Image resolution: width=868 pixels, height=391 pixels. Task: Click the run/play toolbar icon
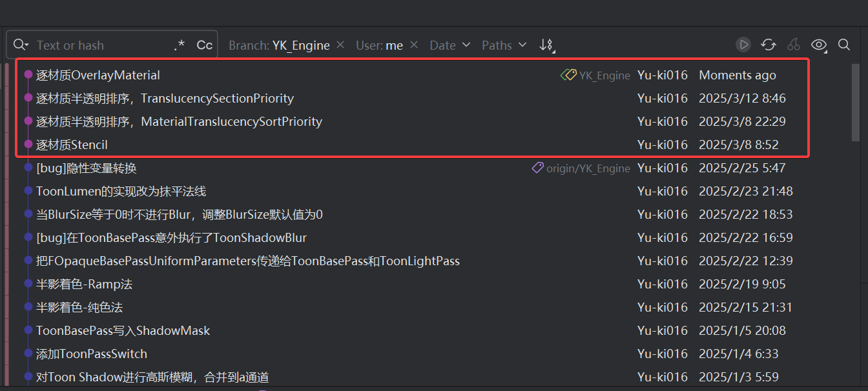[743, 45]
